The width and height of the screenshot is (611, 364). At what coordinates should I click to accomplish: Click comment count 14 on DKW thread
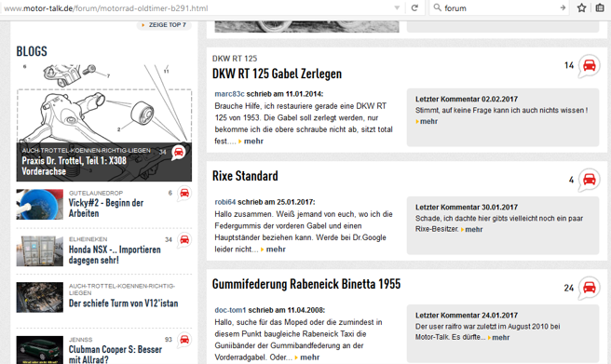[569, 65]
